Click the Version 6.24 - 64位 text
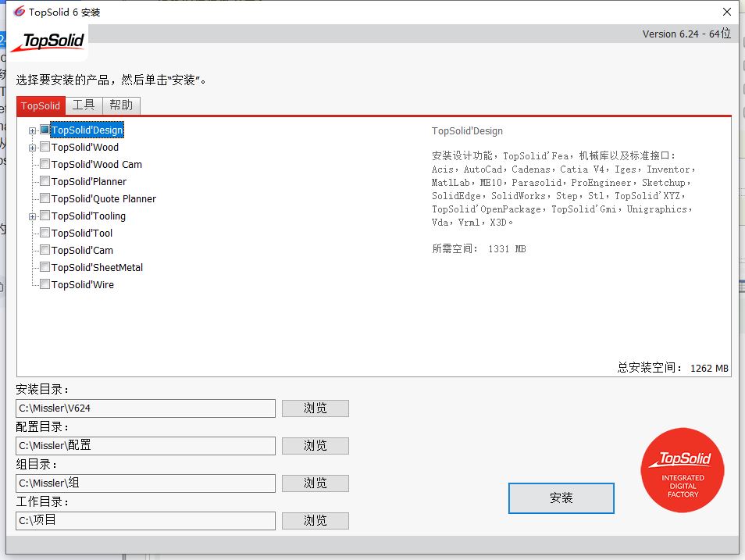This screenshot has height=560, width=745. click(x=686, y=34)
